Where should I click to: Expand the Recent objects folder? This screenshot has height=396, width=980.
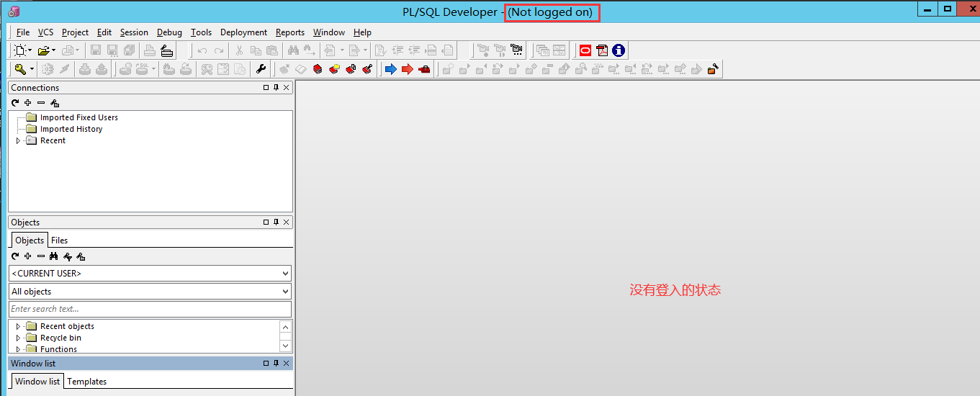click(x=19, y=326)
